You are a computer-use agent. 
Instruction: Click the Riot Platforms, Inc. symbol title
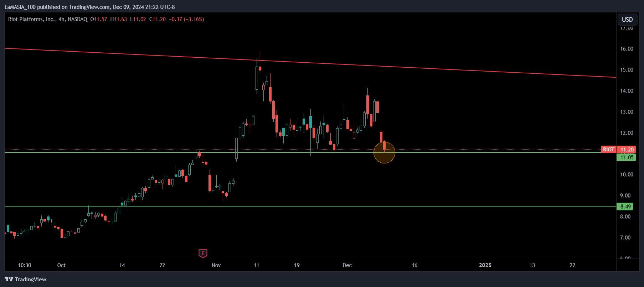click(x=32, y=19)
